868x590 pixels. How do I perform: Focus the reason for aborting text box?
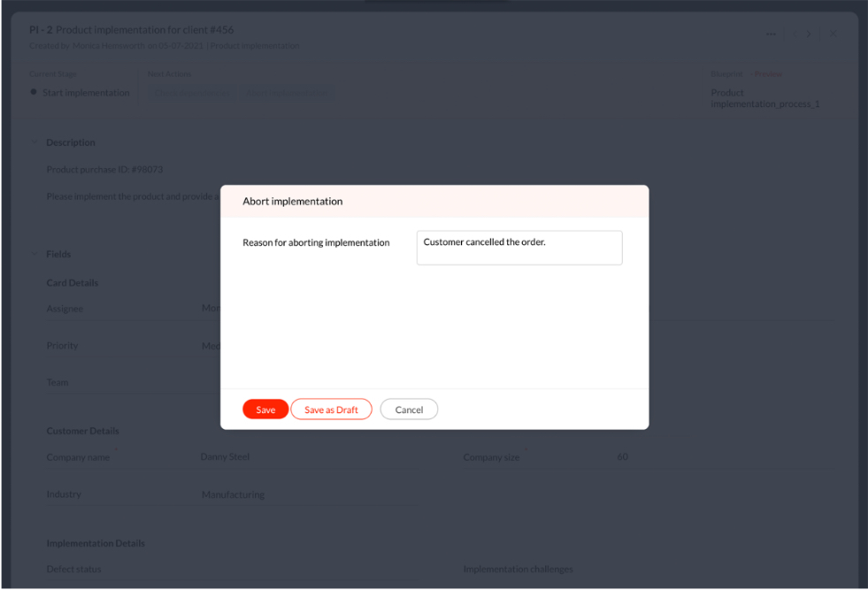(x=519, y=248)
